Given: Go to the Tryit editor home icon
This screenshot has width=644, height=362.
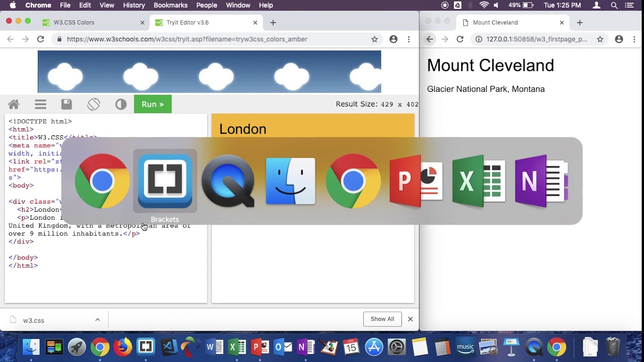Looking at the screenshot, I should (14, 104).
